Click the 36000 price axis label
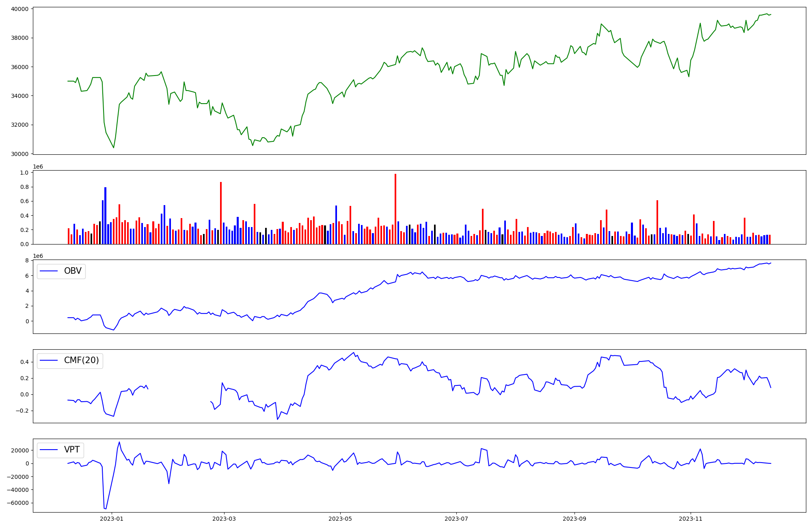812x528 pixels. click(x=20, y=67)
